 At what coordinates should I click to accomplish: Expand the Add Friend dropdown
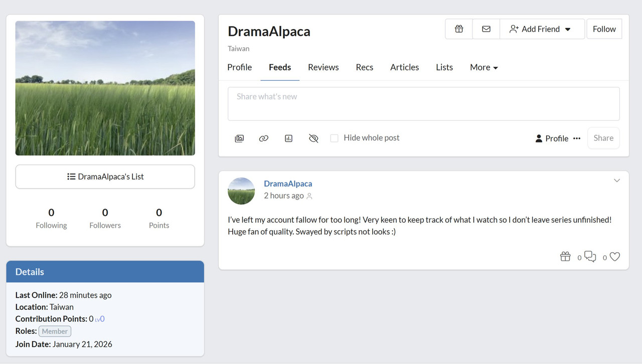[x=542, y=29]
